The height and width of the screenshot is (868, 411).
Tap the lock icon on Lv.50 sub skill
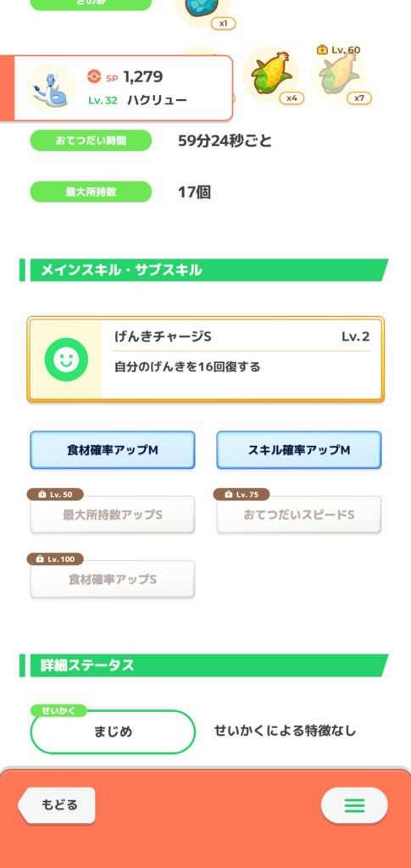tap(42, 494)
